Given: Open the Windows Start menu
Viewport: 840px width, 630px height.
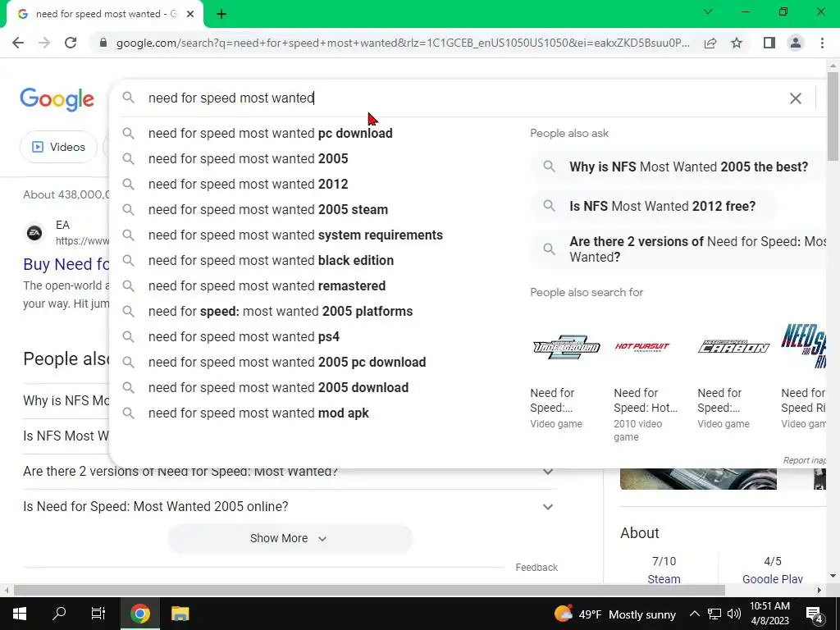Looking at the screenshot, I should pos(20,614).
